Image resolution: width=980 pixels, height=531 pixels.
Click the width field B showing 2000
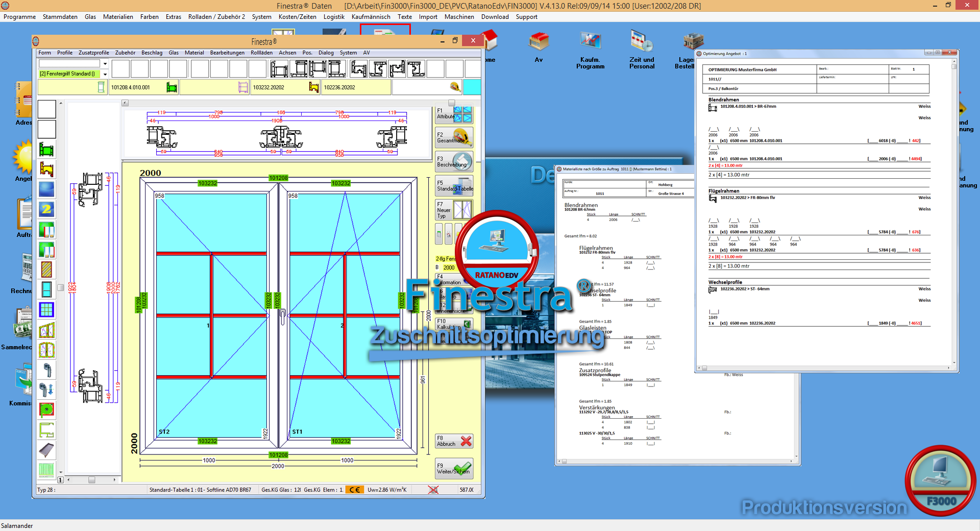[x=449, y=268]
